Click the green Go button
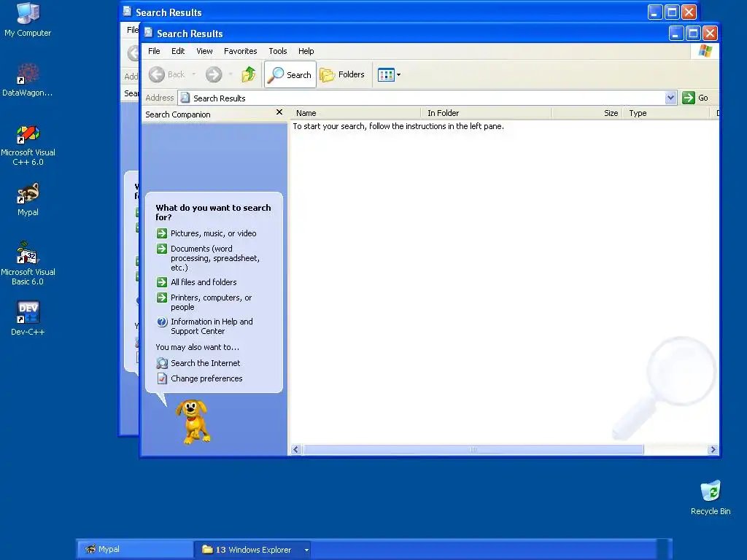The image size is (747, 560). pyautogui.click(x=695, y=98)
